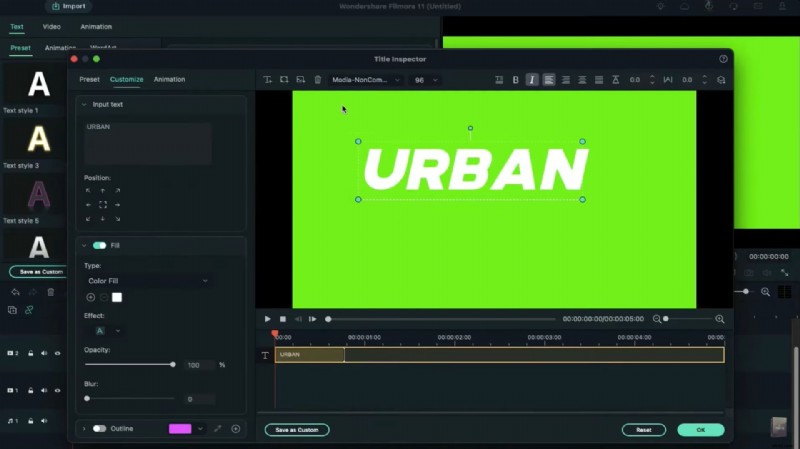Zoom in the Title Inspector timeline
The height and width of the screenshot is (449, 800).
tap(719, 319)
